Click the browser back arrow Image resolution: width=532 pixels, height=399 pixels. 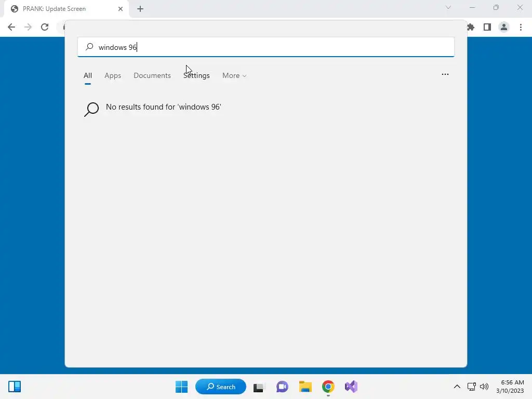(11, 27)
